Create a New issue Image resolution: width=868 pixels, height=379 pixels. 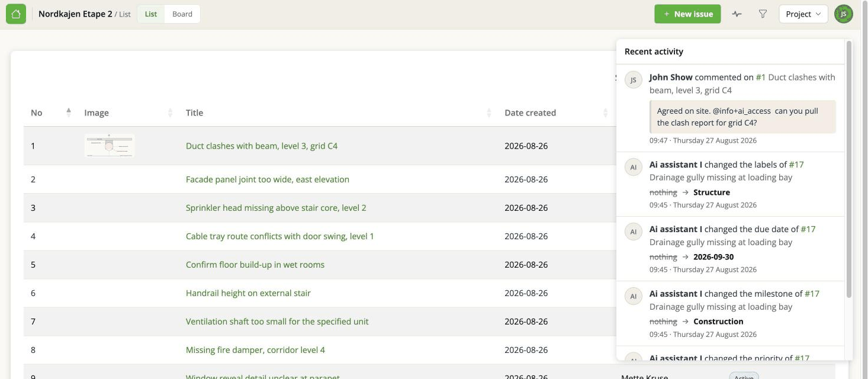click(687, 14)
